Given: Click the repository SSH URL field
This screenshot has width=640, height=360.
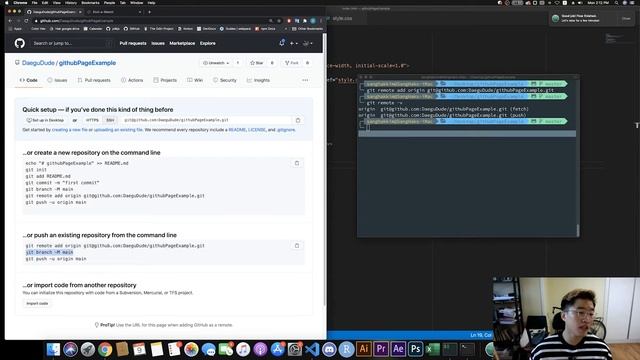Looking at the screenshot, I should (x=207, y=120).
